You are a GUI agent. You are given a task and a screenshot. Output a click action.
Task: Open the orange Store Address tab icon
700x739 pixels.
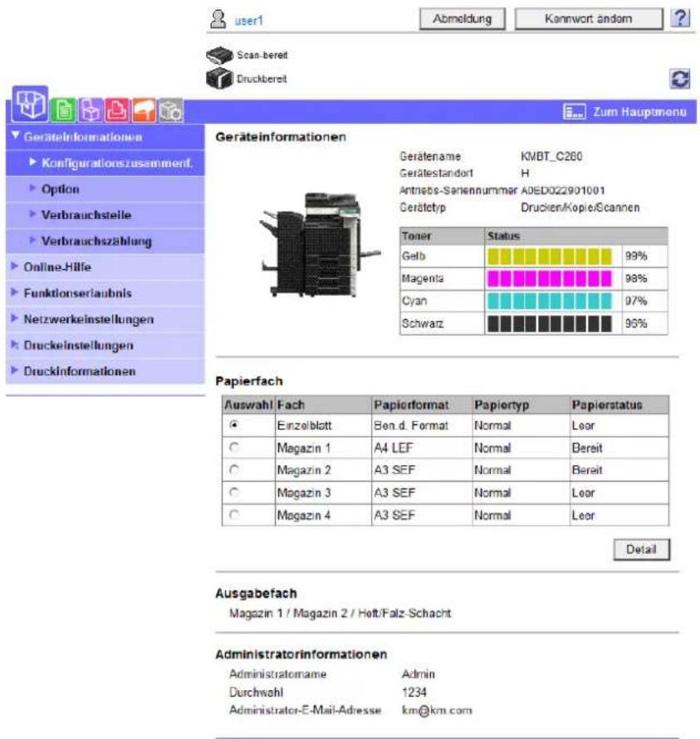pos(144,110)
